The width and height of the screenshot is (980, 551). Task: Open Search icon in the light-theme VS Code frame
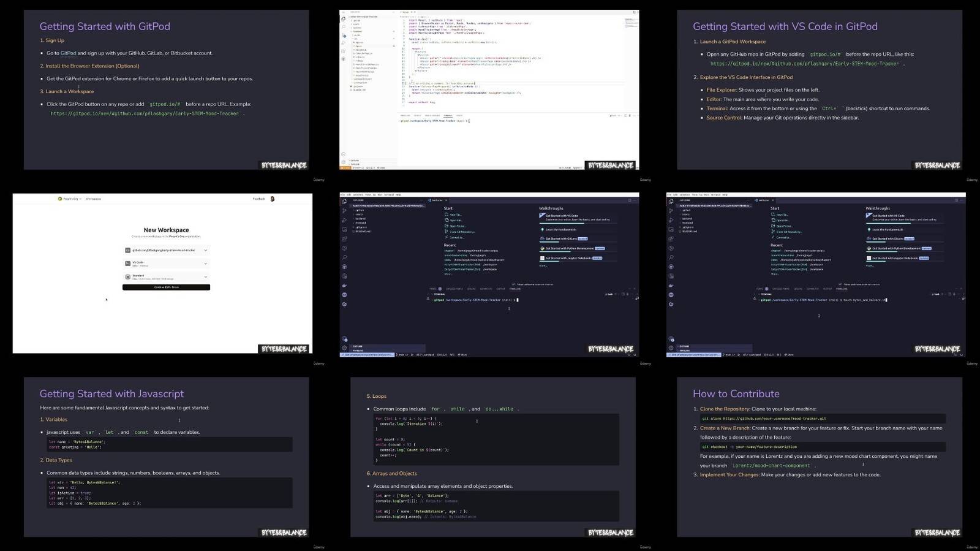click(x=344, y=27)
